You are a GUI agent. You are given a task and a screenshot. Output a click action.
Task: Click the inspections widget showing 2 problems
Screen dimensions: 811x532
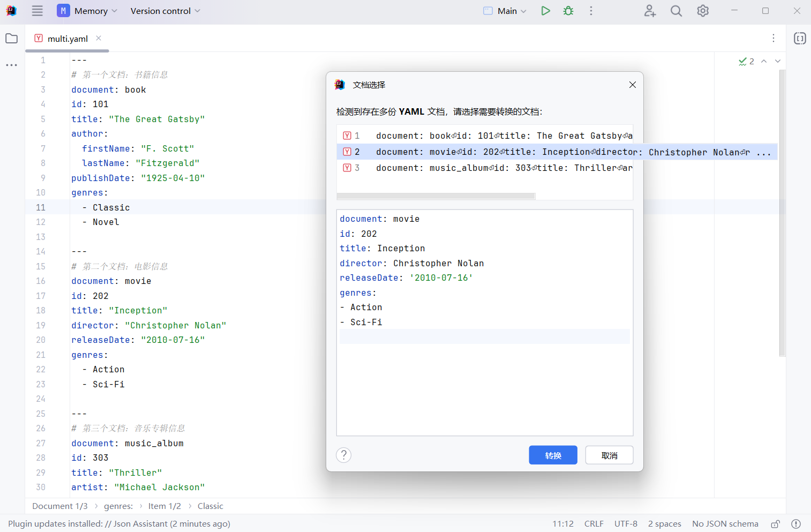[746, 61]
